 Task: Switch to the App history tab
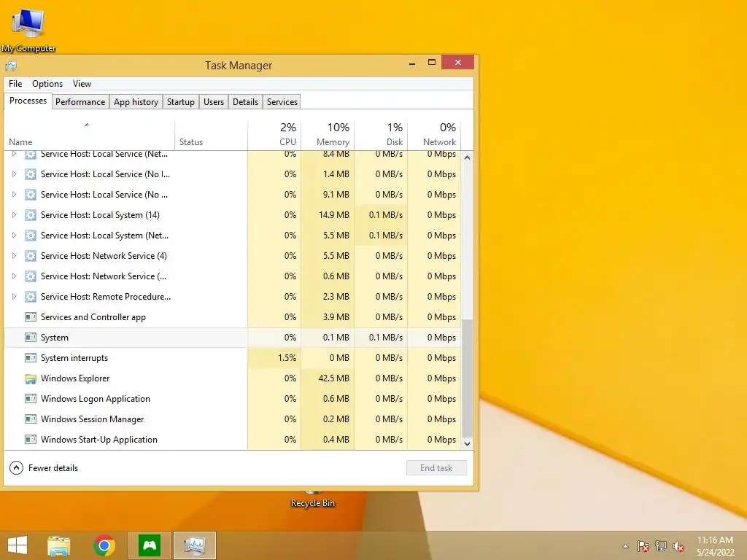pyautogui.click(x=136, y=102)
